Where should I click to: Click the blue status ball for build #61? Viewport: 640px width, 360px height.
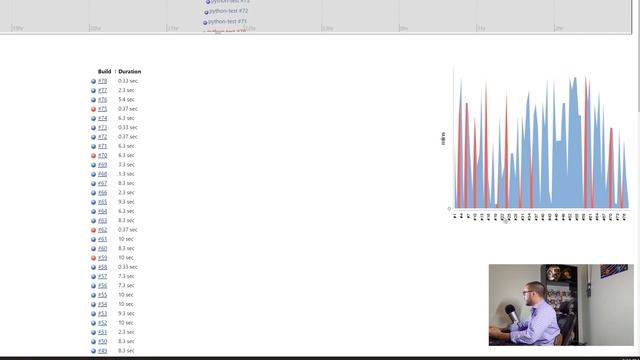tap(93, 240)
